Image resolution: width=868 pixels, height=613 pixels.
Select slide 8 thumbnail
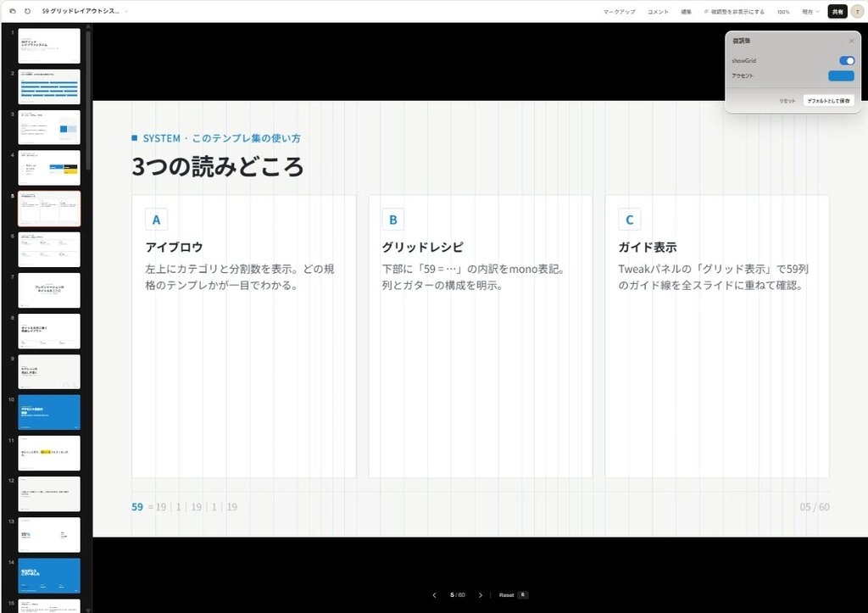(x=49, y=332)
